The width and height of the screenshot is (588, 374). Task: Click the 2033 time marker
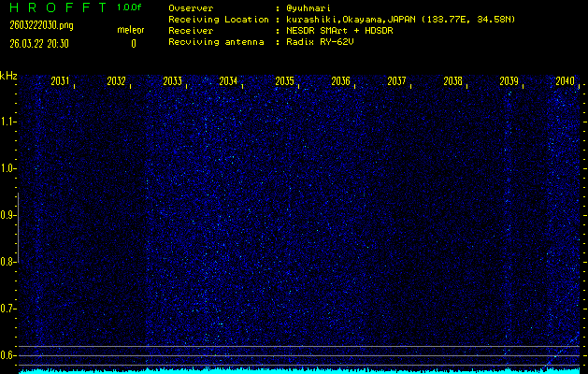point(173,81)
